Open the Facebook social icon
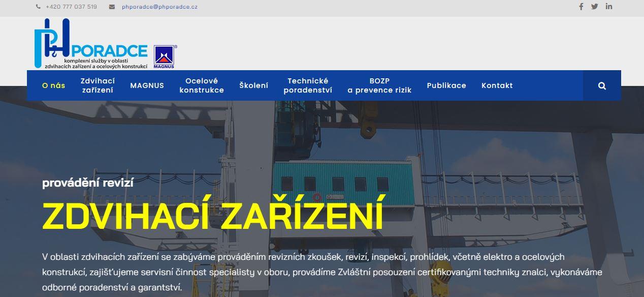Viewport: 644px width, 297px height. (581, 7)
